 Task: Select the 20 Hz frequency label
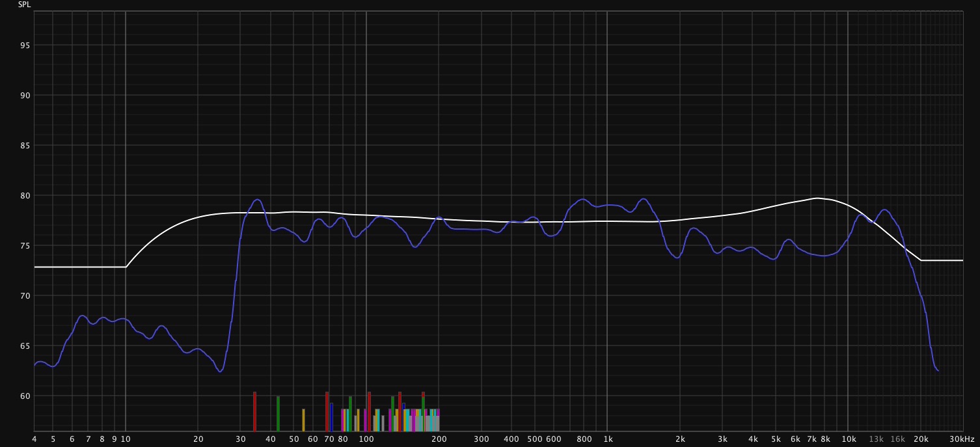(198, 439)
